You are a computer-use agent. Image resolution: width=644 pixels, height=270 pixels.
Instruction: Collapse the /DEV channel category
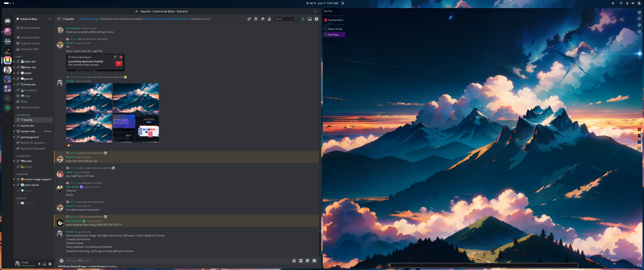[x=19, y=57]
